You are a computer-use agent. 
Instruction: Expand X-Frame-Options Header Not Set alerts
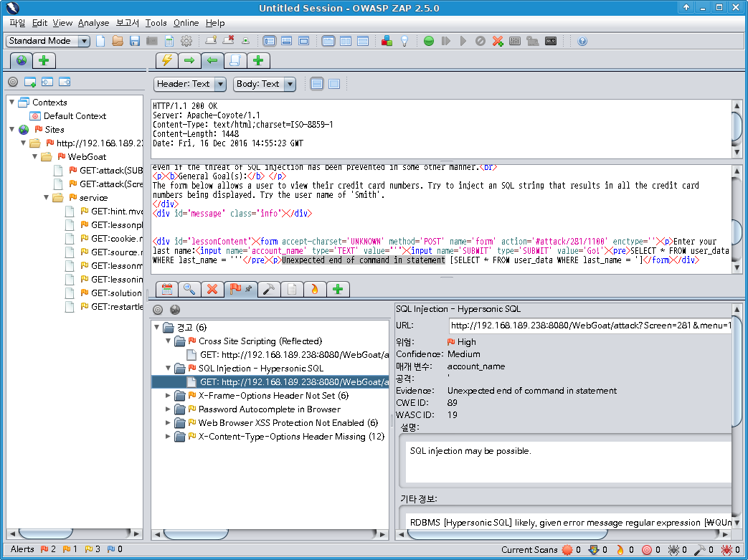[168, 395]
